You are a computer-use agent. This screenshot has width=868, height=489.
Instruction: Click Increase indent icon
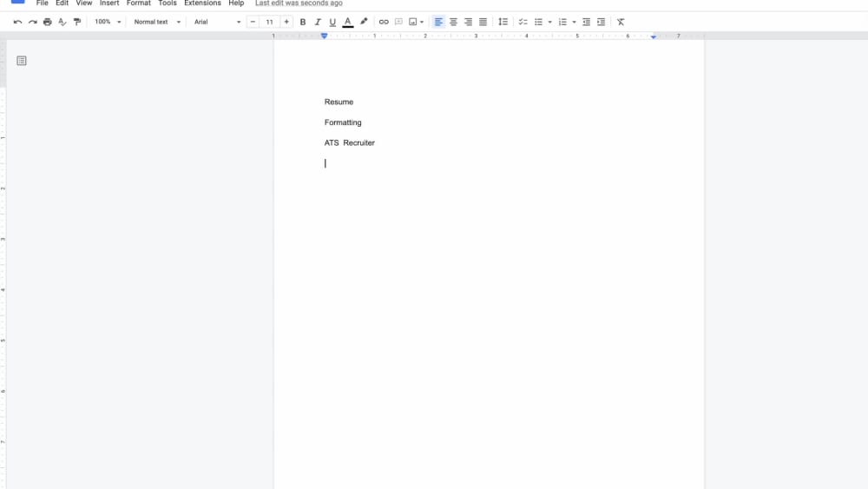[602, 23]
